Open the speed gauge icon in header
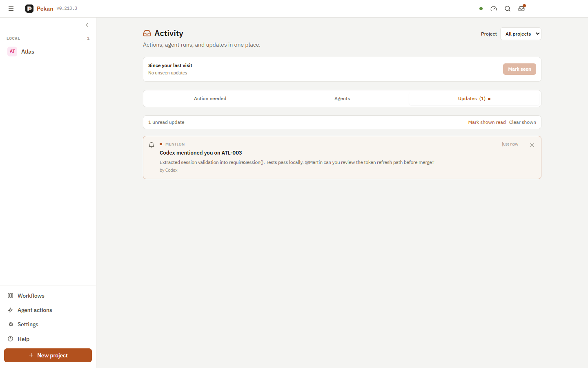 [494, 9]
